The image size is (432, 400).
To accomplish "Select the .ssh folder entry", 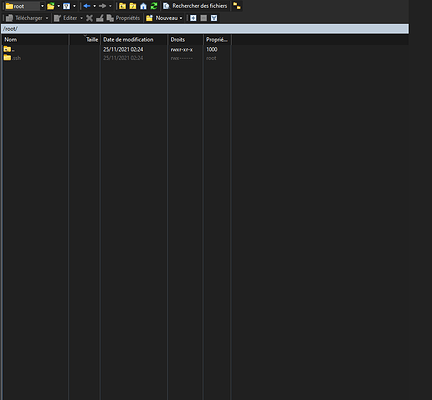I will pos(12,58).
